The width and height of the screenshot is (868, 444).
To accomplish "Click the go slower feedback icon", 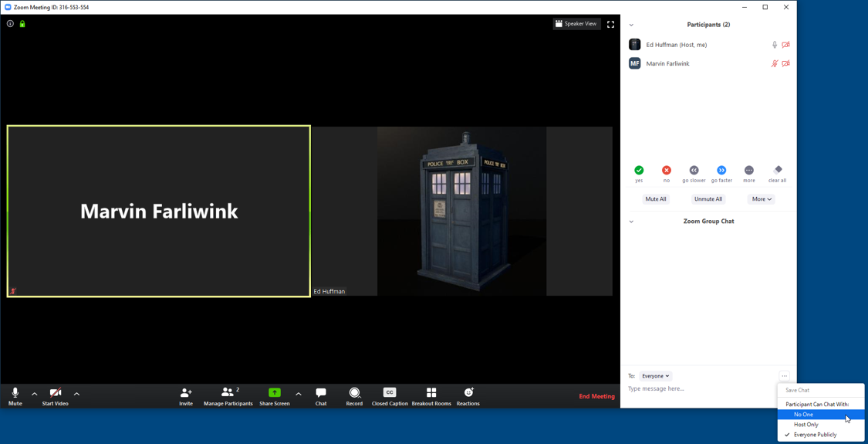I will click(694, 170).
